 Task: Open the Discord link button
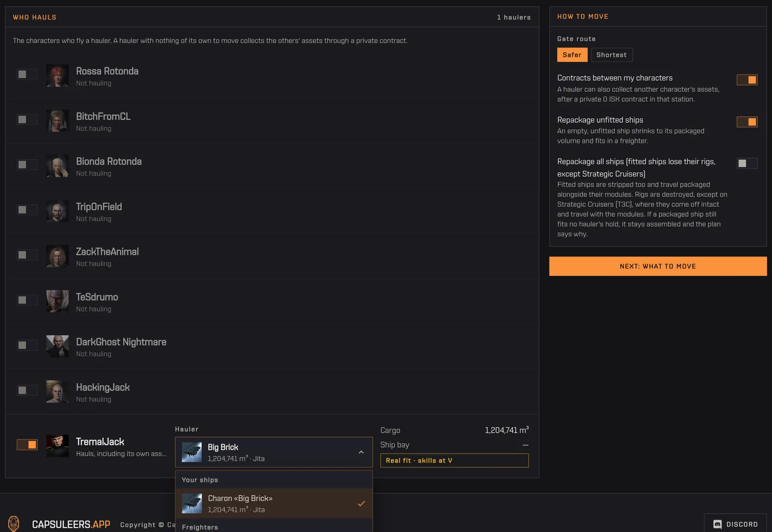point(735,524)
